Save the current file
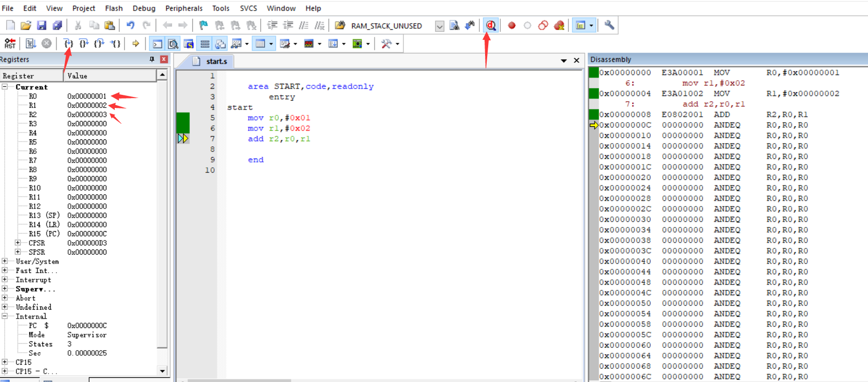Viewport: 868px width, 382px height. 41,25
